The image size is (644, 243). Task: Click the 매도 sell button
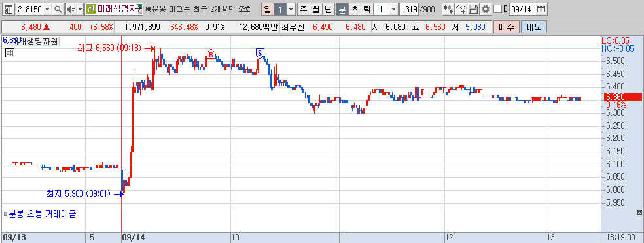tap(534, 27)
